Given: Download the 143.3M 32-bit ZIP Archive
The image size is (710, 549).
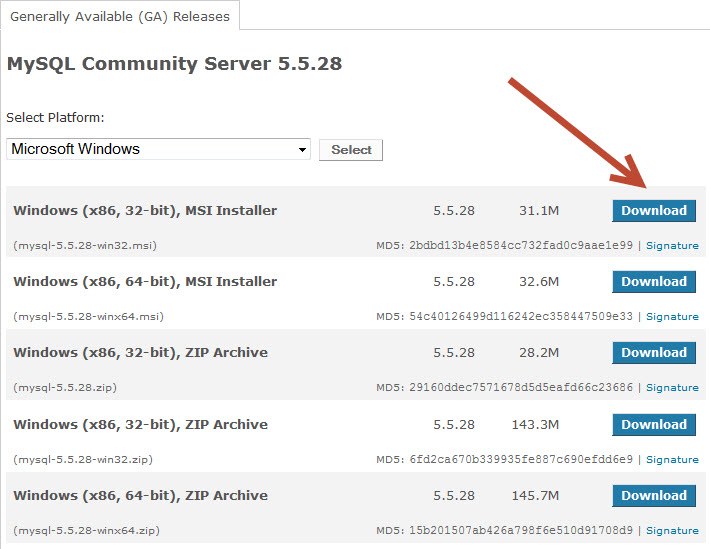Looking at the screenshot, I should (x=654, y=424).
